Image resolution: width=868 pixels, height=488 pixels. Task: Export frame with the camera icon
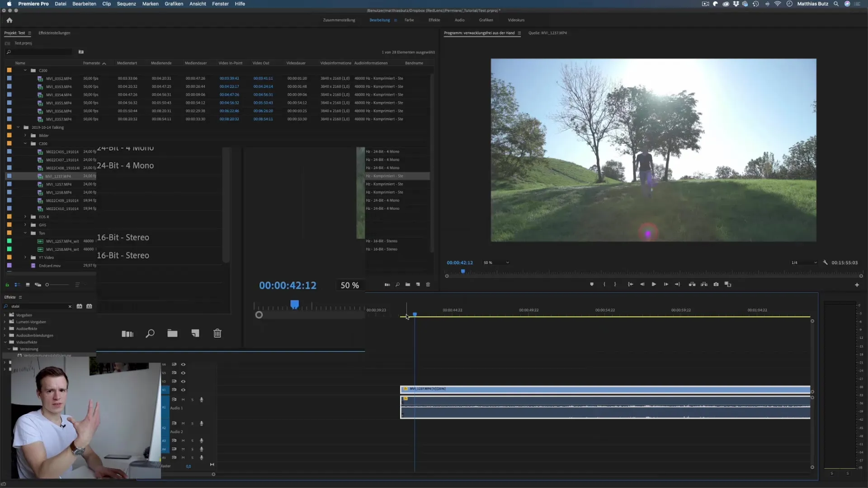[716, 285]
